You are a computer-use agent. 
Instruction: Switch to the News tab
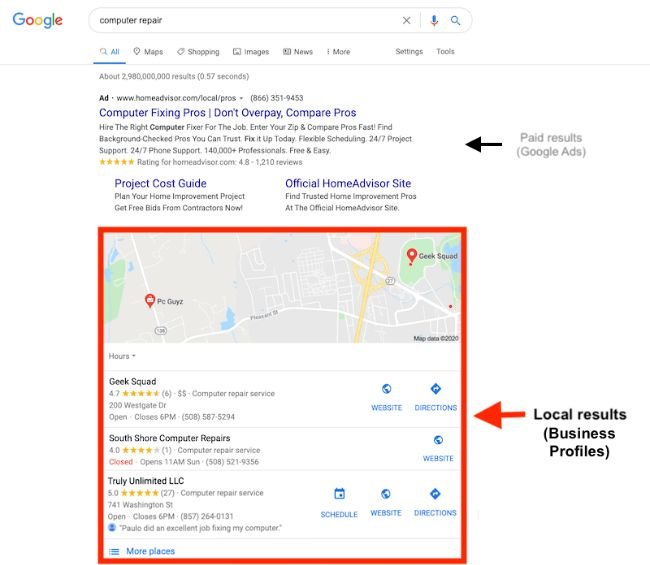pyautogui.click(x=298, y=52)
